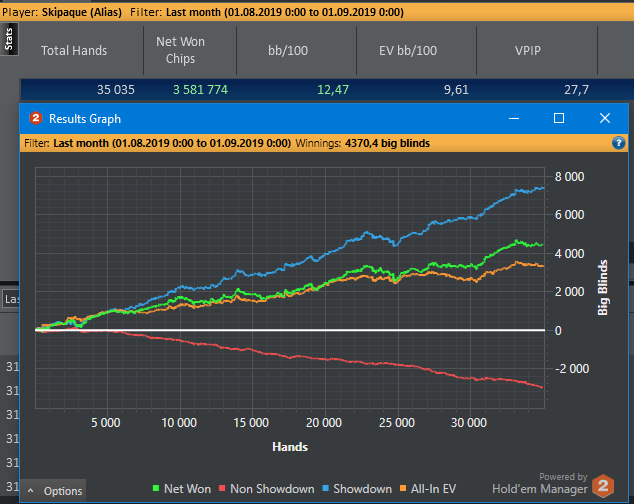Sort by Total Hands column header

coord(74,51)
